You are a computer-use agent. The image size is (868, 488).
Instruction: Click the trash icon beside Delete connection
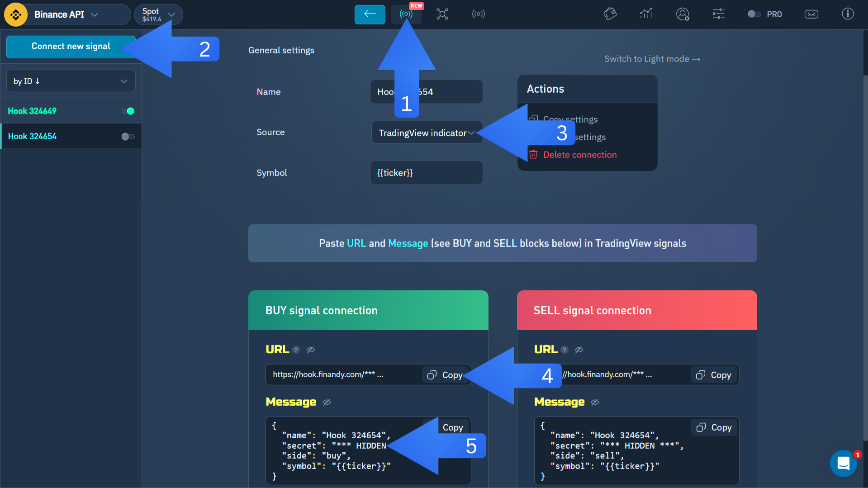tap(533, 155)
